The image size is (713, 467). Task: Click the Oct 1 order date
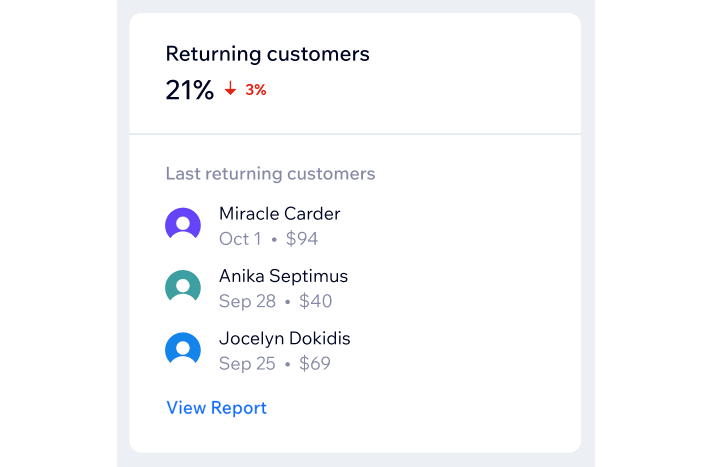coord(240,239)
